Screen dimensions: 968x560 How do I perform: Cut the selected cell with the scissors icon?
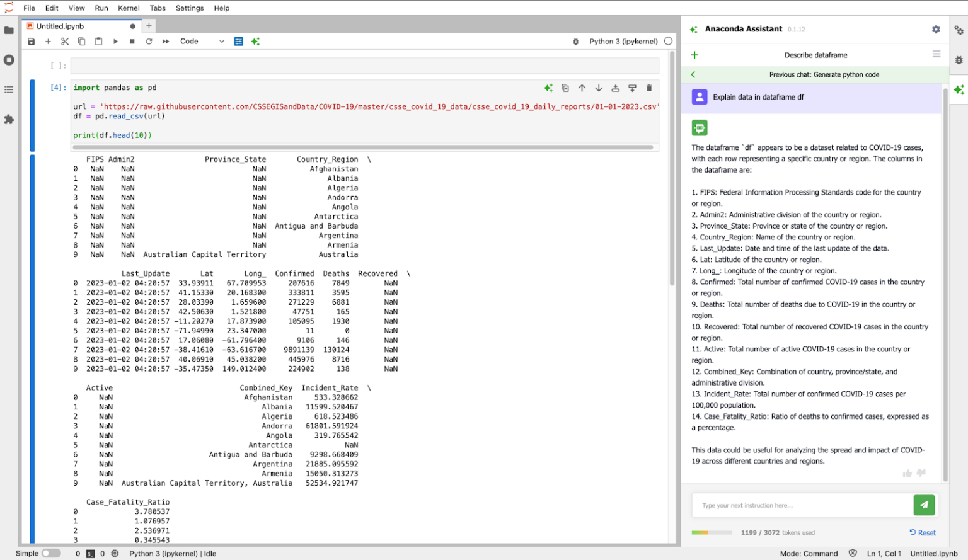coord(65,41)
